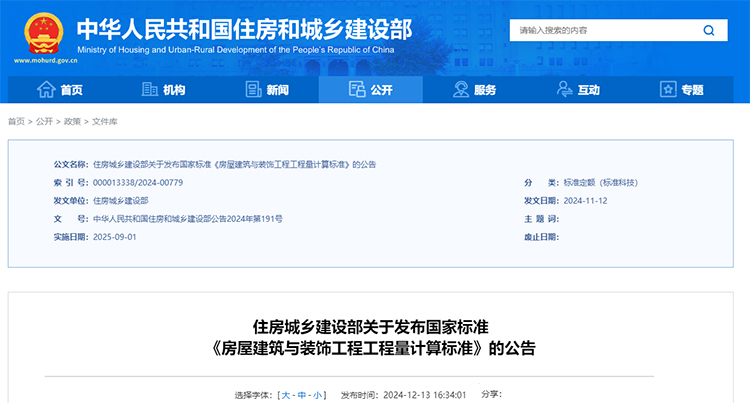
Task: Click the www.mohurd.gov.cn text under the emblem
Action: coord(45,61)
